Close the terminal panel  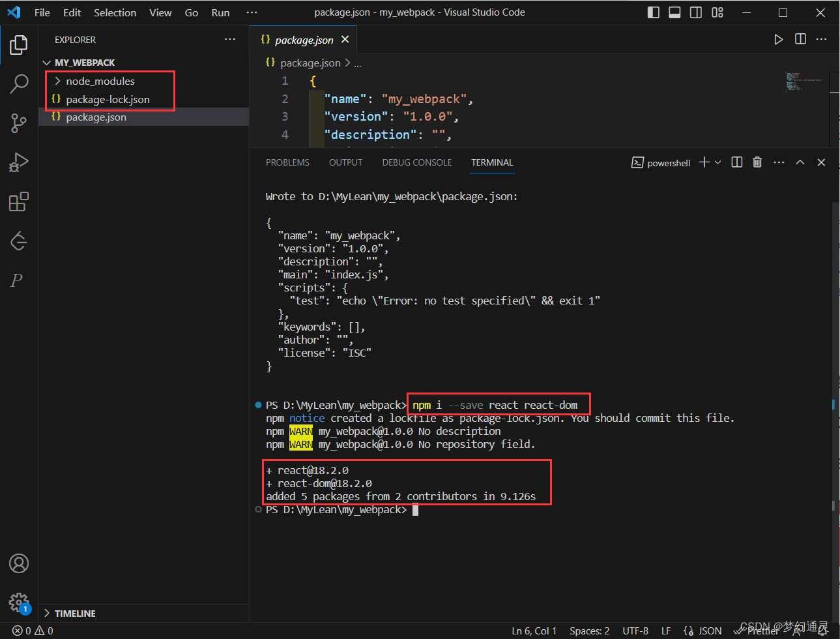pyautogui.click(x=821, y=162)
